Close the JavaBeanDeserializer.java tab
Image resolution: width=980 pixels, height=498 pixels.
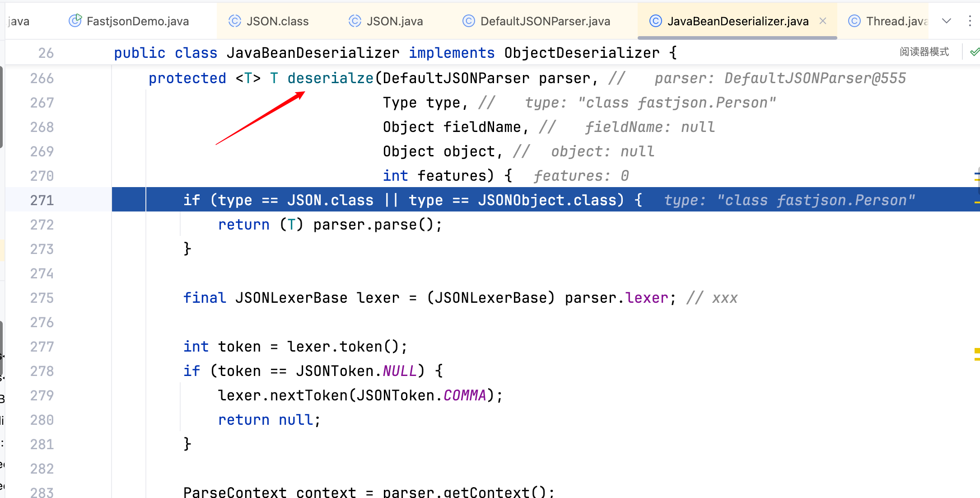pos(823,21)
